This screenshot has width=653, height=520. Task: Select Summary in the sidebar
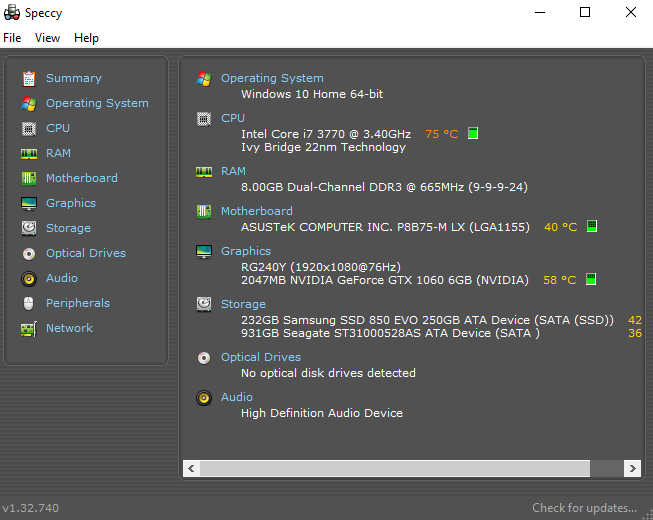click(x=74, y=78)
